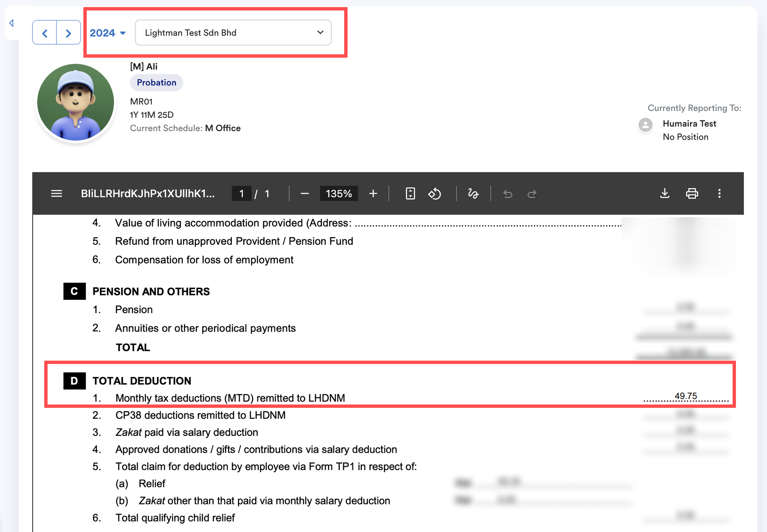Go to previous employee with left chevron
Image resolution: width=767 pixels, height=532 pixels.
pos(45,33)
